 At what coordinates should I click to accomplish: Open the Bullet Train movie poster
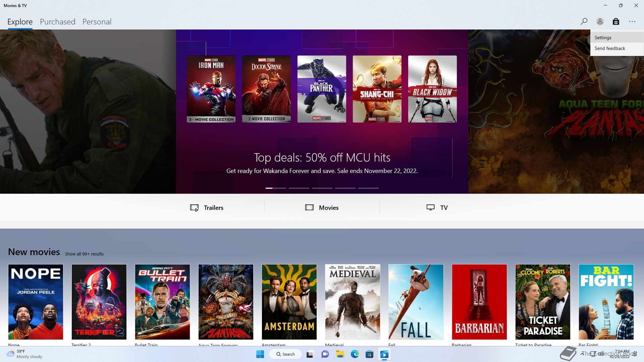point(162,302)
